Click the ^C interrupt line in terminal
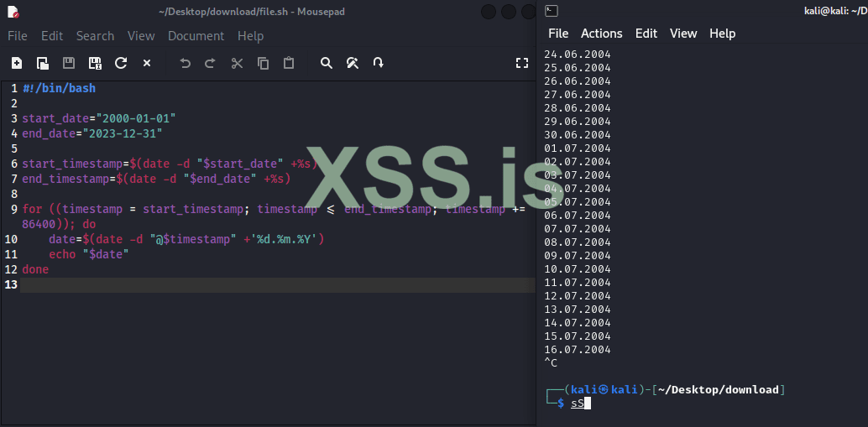This screenshot has width=868, height=427. click(551, 363)
